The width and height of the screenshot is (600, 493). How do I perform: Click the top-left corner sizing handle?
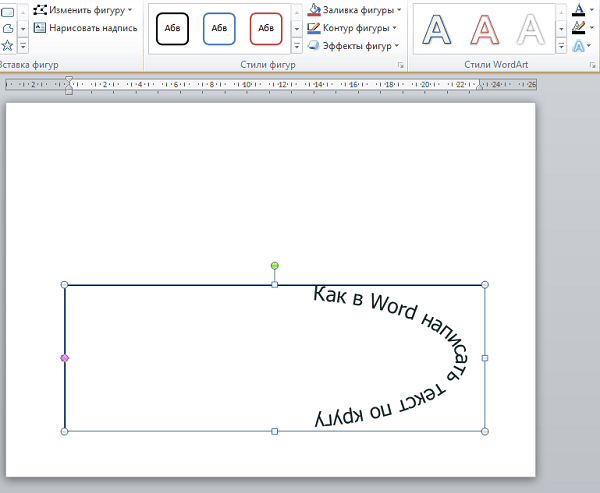click(64, 284)
